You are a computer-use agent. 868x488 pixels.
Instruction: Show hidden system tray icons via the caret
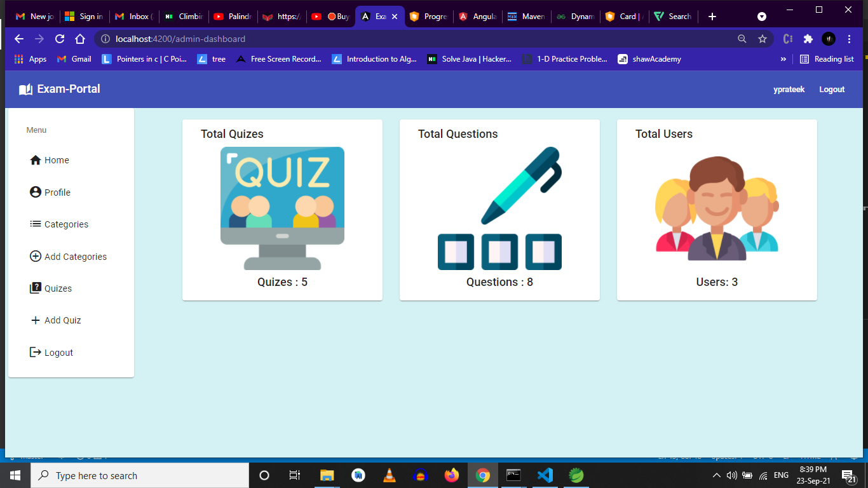click(x=717, y=475)
